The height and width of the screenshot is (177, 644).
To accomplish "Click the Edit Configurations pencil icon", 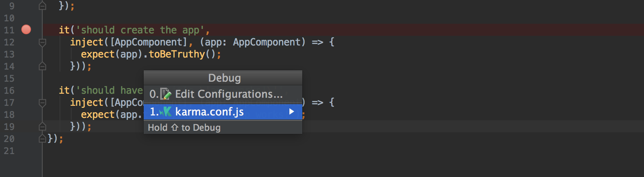I will pyautogui.click(x=165, y=94).
